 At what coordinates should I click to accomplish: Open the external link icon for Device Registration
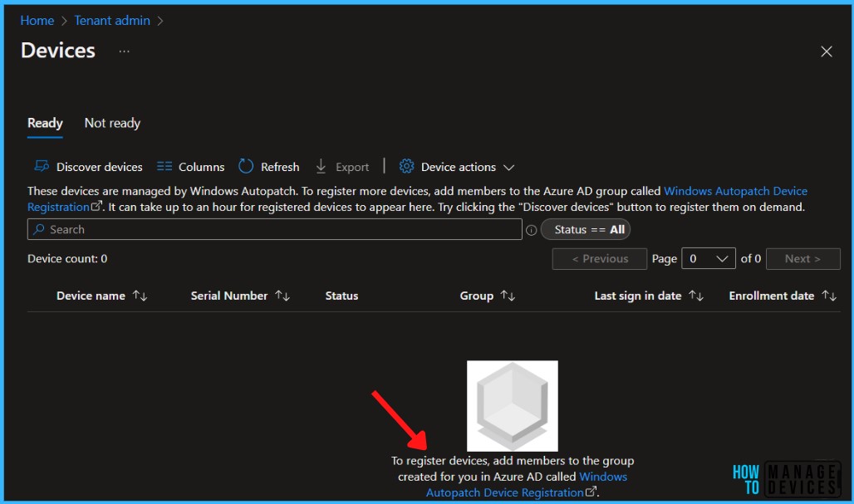click(x=93, y=206)
